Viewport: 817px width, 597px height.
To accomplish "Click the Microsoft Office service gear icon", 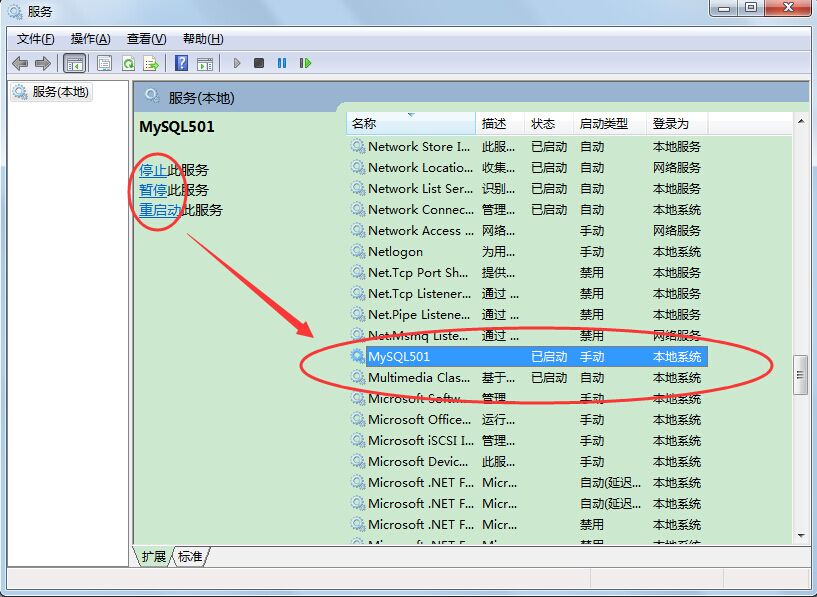I will click(x=357, y=420).
